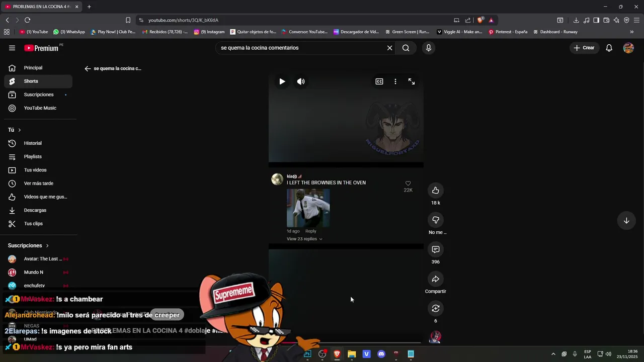Open Playlists in the sidebar
This screenshot has height=362, width=644.
point(38,156)
